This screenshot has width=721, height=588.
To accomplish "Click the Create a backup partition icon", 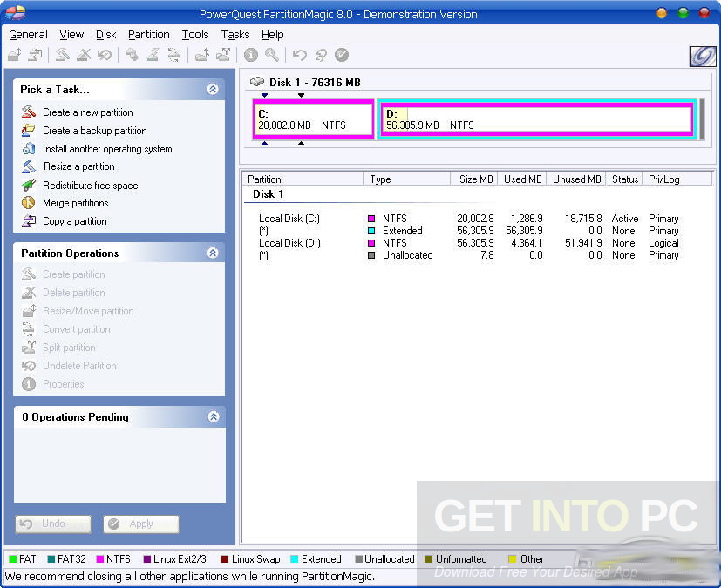I will point(26,131).
